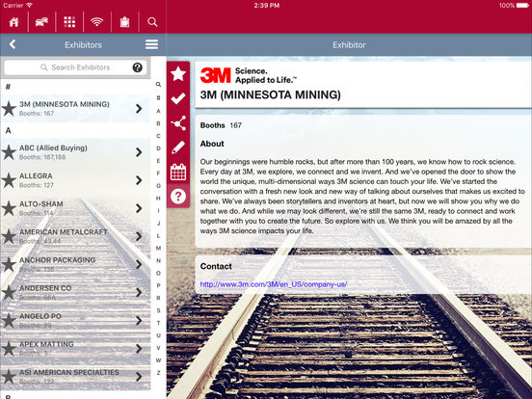532x399 pixels.
Task: Favorite exhibitor with red star button
Action: [x=178, y=74]
